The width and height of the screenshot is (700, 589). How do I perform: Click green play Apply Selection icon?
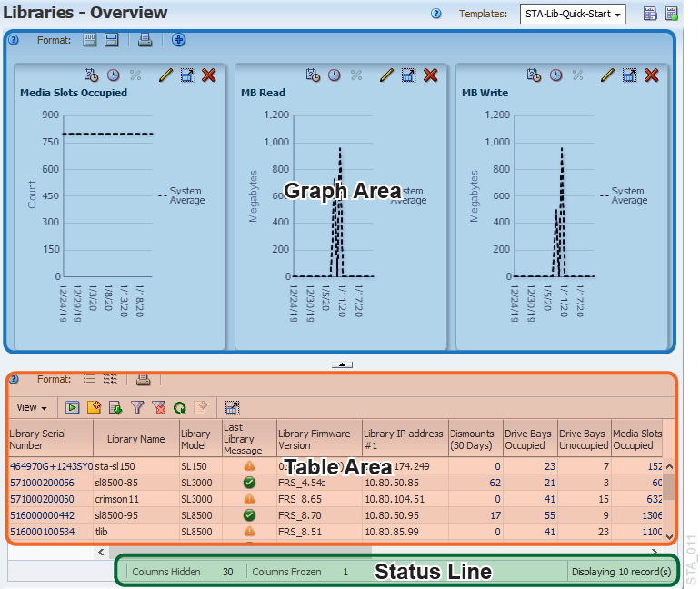click(73, 407)
